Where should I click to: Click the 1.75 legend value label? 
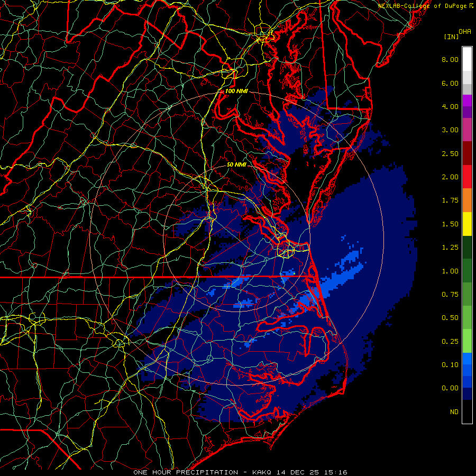tap(450, 200)
